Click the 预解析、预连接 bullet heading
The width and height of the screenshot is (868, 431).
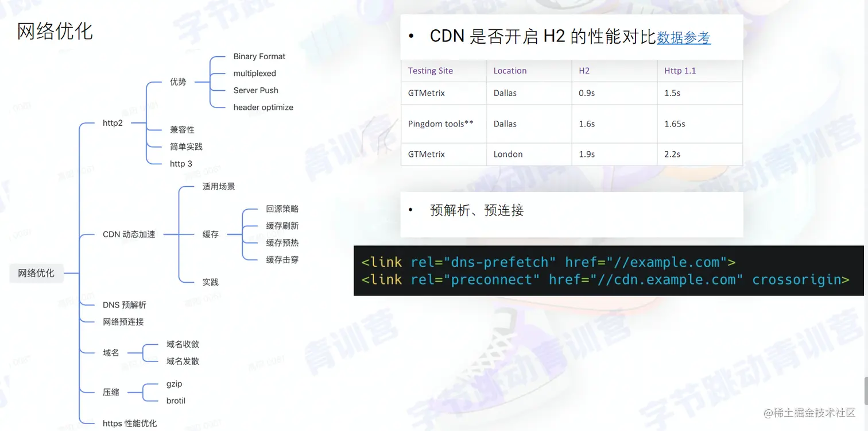(476, 210)
